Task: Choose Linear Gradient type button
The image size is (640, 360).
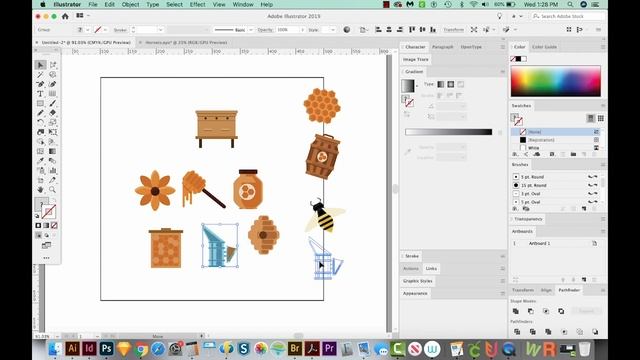Action: (440, 84)
